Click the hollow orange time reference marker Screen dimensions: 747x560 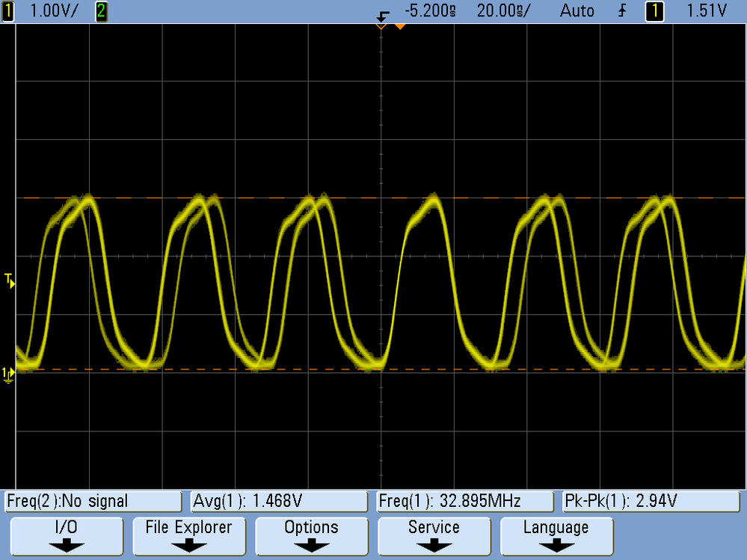coord(381,27)
